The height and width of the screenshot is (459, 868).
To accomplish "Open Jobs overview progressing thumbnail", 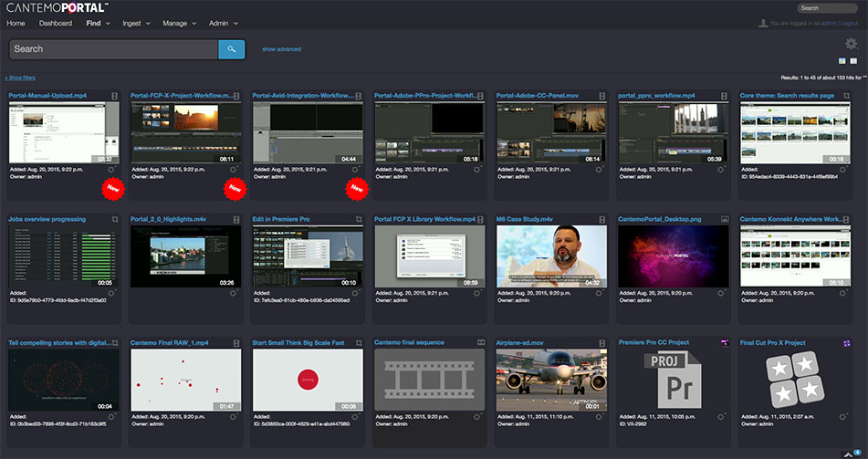I will pos(64,256).
